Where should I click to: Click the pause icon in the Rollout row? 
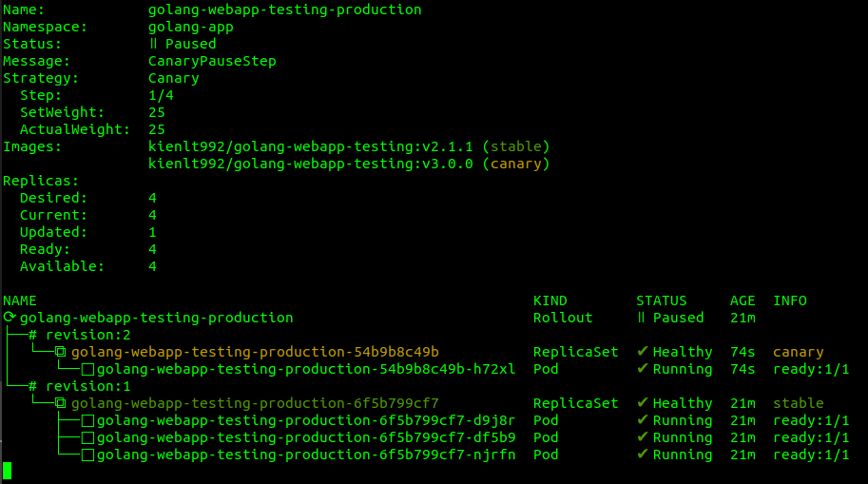click(x=641, y=318)
